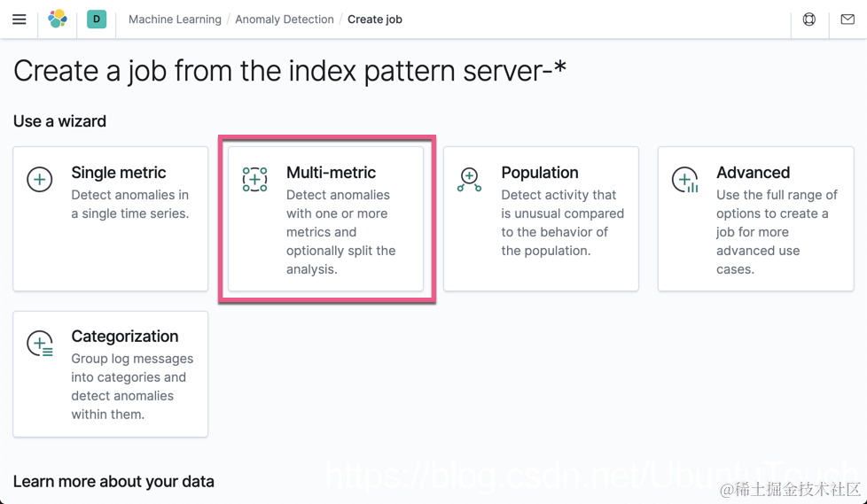Select the Population card title

pos(540,173)
